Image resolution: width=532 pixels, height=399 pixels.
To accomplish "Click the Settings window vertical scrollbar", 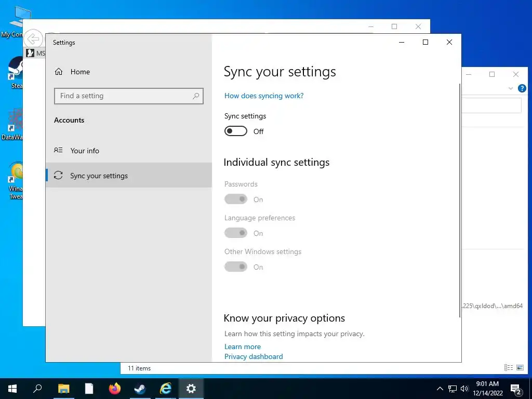I will (460, 200).
